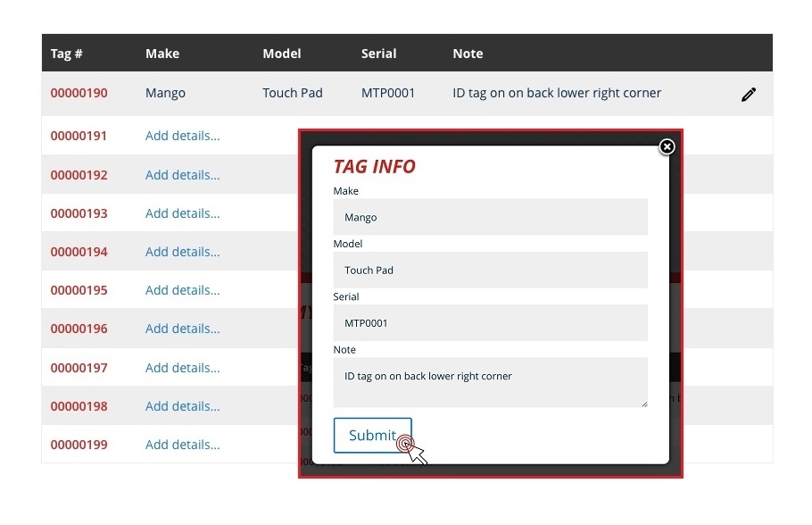
Task: Click Add details for tag 00000199
Action: click(x=182, y=445)
